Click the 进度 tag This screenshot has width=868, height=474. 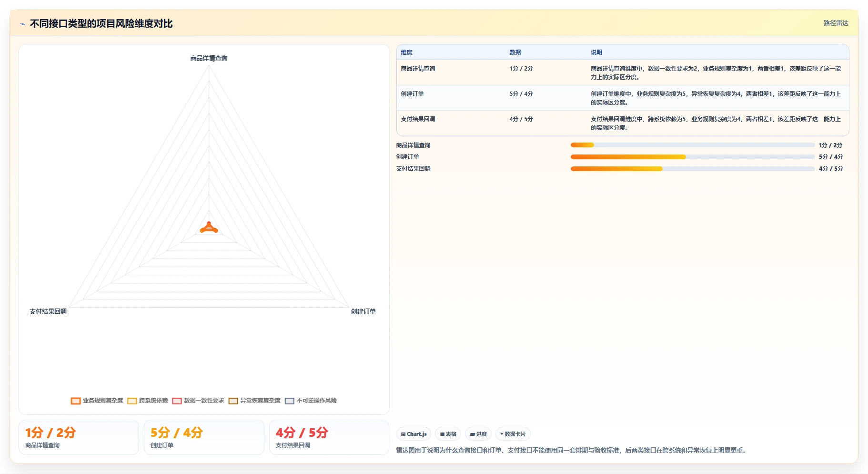pos(478,434)
